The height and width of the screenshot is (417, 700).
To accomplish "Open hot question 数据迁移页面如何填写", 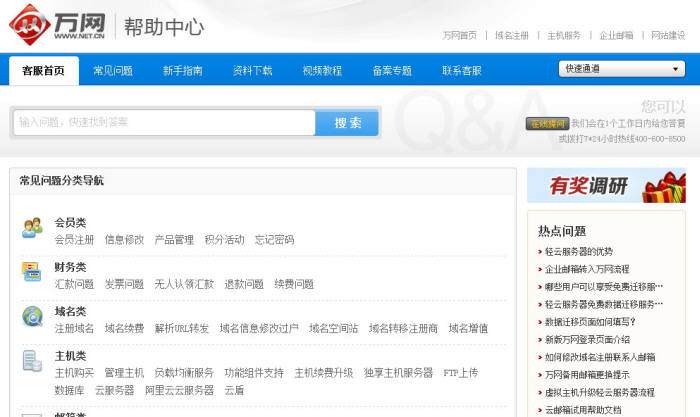I will 590,322.
